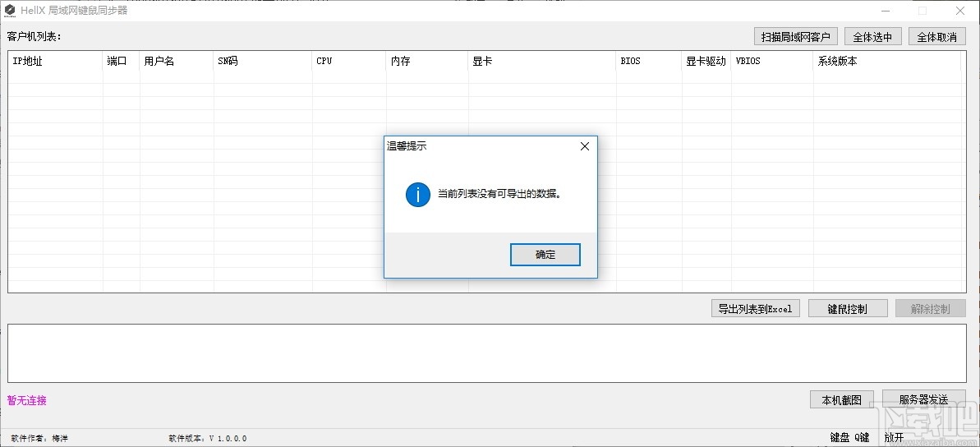Click the 软件版本 V 1.0.0.0 text
Viewport: 980px width, 447px height.
click(x=208, y=438)
